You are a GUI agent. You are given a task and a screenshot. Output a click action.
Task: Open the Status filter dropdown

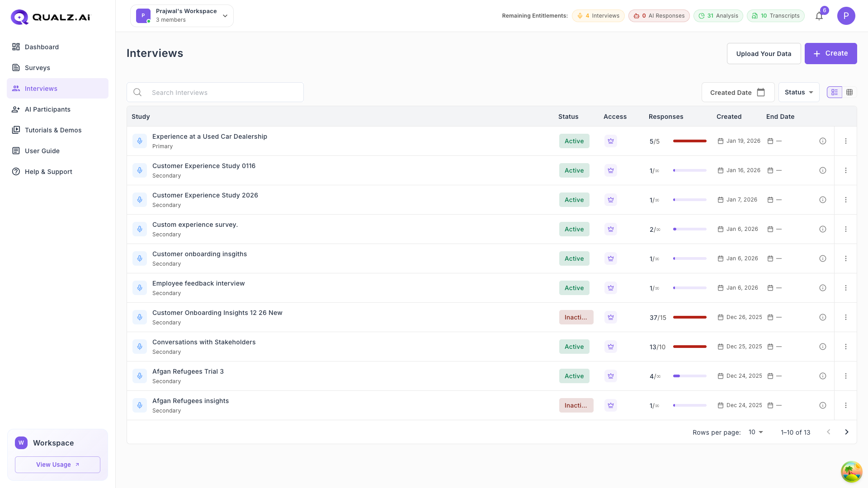pos(798,92)
